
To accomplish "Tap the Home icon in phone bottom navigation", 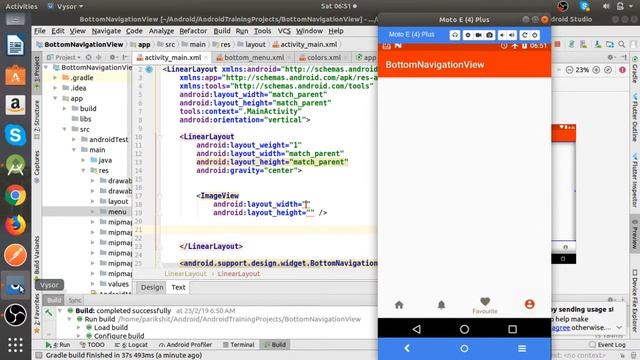I will 399,304.
